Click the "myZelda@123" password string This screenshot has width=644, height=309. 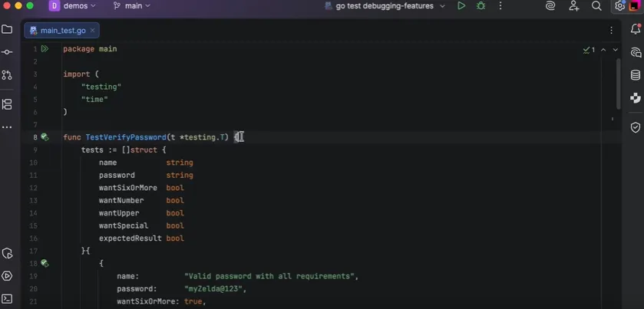coord(215,288)
